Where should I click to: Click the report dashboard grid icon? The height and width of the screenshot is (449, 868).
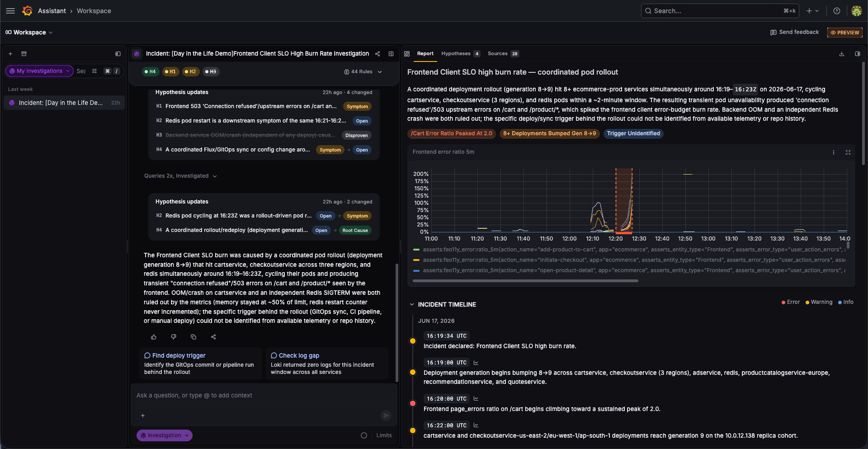click(x=407, y=54)
